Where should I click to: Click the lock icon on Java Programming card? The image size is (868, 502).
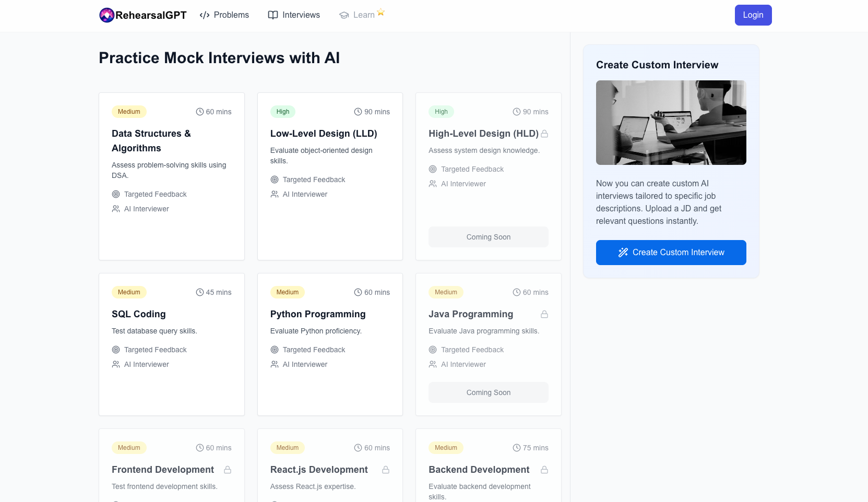(544, 314)
